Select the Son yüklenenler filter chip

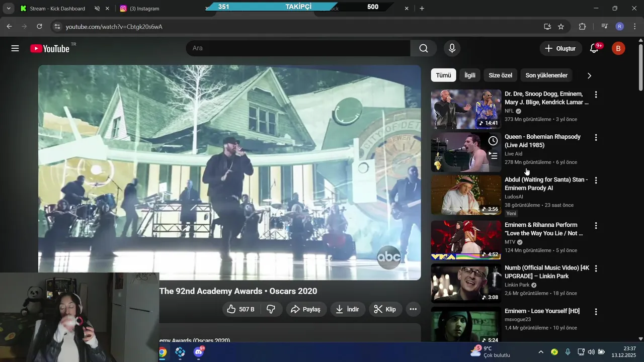click(x=546, y=75)
